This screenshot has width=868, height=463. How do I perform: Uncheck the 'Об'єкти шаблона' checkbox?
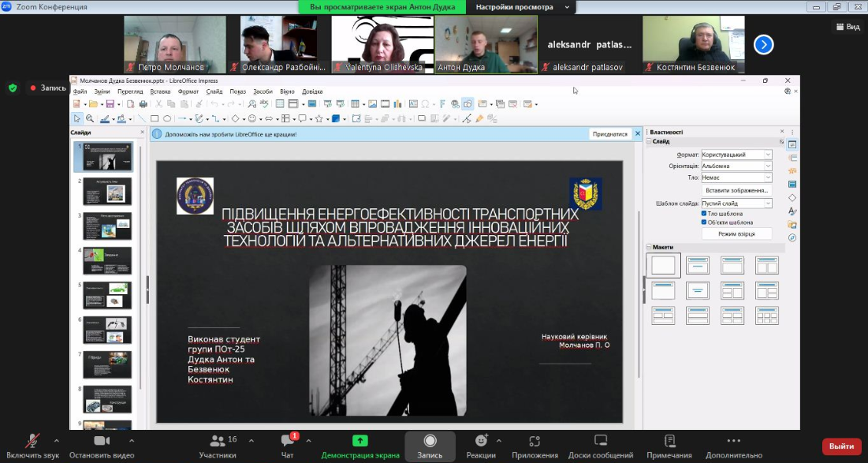[704, 222]
